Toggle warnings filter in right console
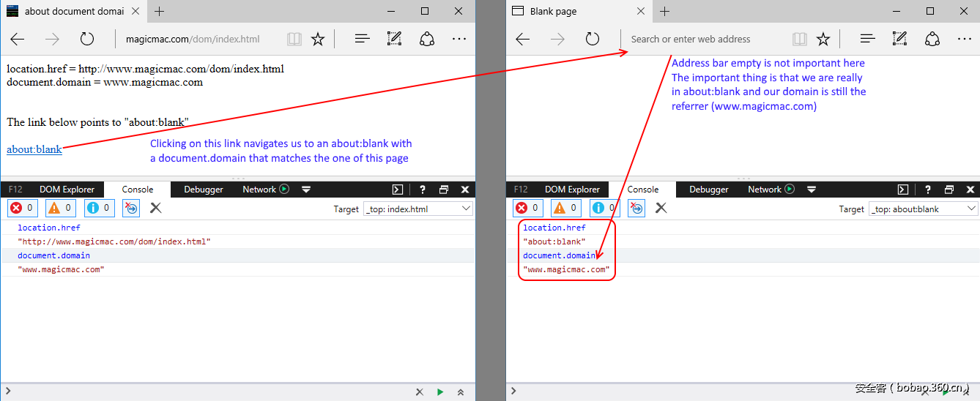The height and width of the screenshot is (401, 980). click(566, 208)
